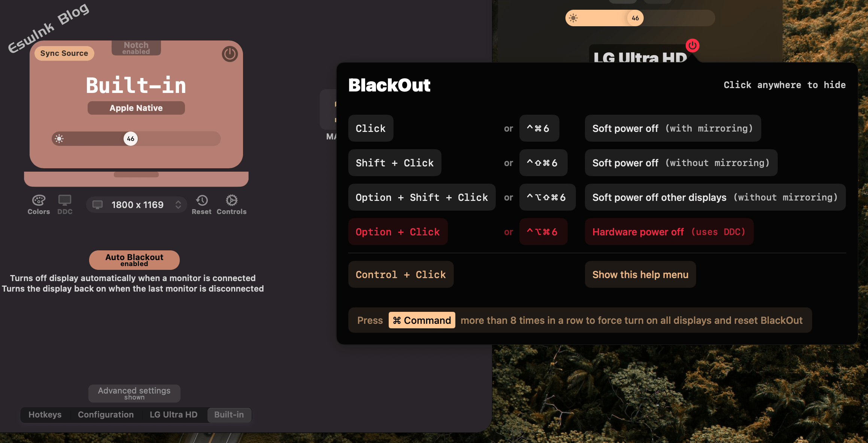The width and height of the screenshot is (868, 443).
Task: Toggle Advanced settings shown
Action: [x=134, y=393]
